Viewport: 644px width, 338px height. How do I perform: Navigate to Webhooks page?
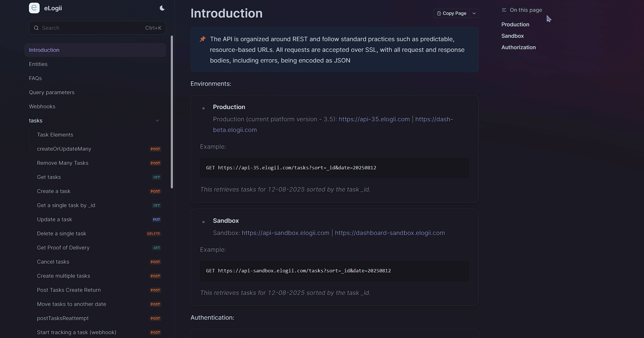pos(42,106)
